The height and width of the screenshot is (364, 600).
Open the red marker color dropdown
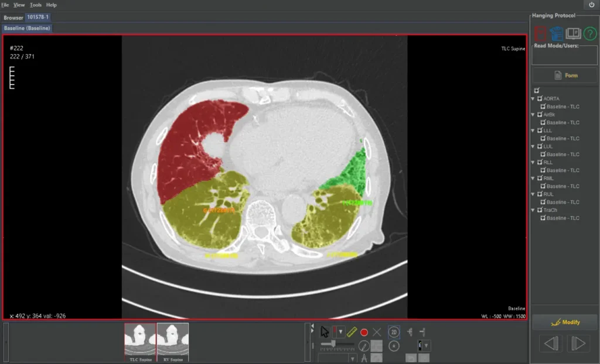click(341, 332)
